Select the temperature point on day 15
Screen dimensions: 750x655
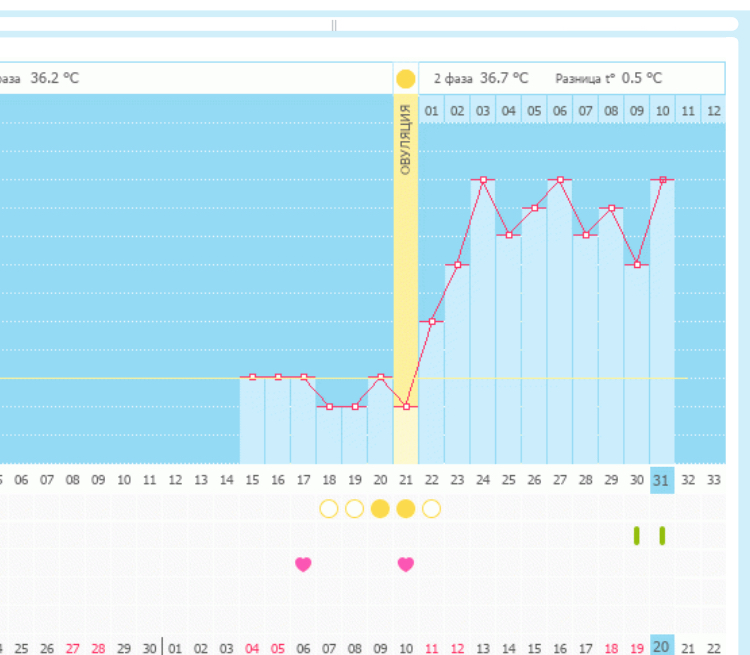click(252, 377)
